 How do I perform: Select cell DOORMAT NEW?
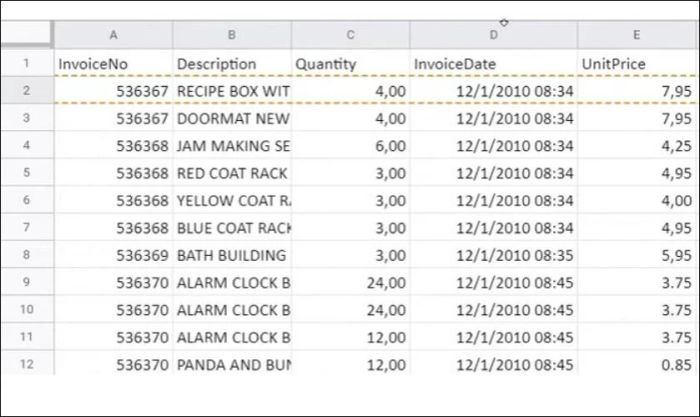(232, 118)
